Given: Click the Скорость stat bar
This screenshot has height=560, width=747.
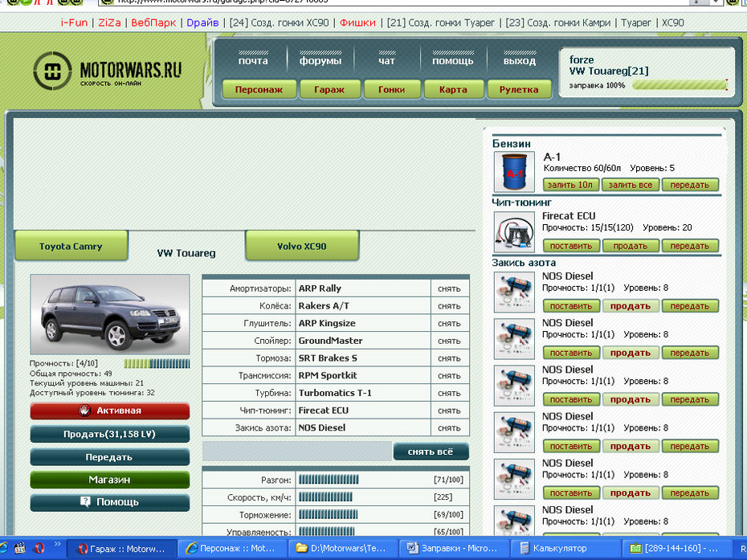Looking at the screenshot, I should (325, 497).
